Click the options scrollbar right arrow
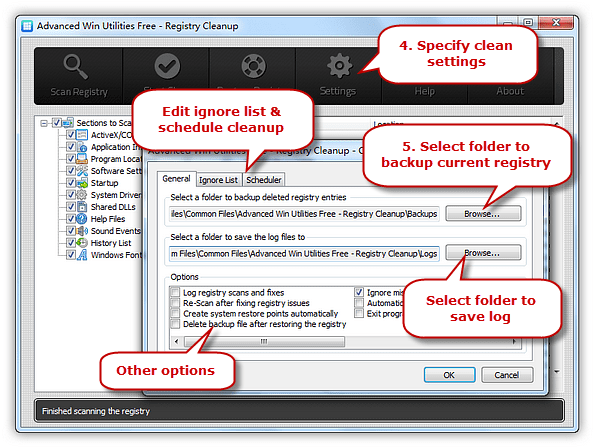Viewport: 594px width, 448px height. [514, 342]
